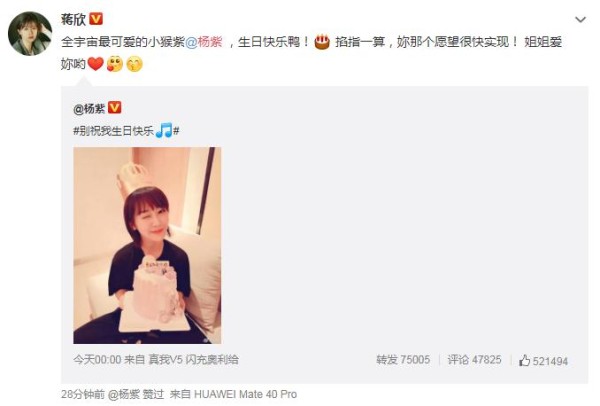Click the red heart emoji
600x406 pixels.
(x=96, y=64)
